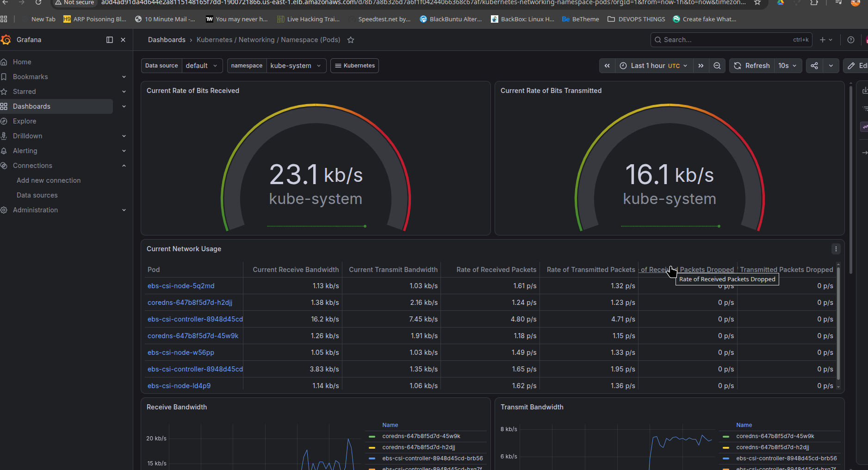Open DEVOPS THINGS bookmarks folder
The image size is (868, 470).
[x=636, y=19]
